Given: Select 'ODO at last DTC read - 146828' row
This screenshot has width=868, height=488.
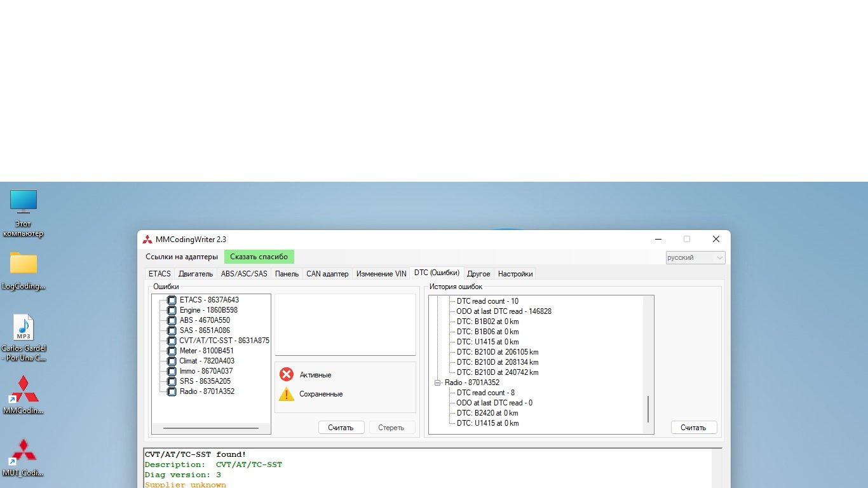Looking at the screenshot, I should coord(504,311).
